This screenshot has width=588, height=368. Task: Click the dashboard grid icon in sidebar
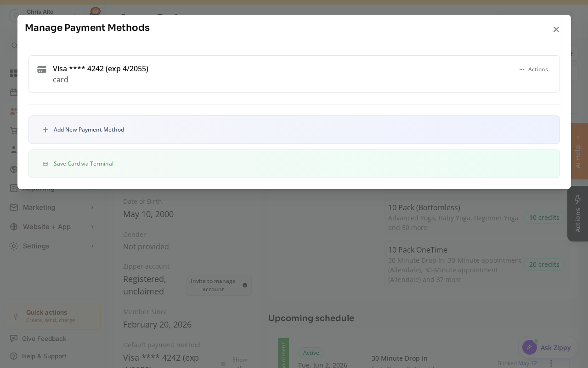coord(14,73)
